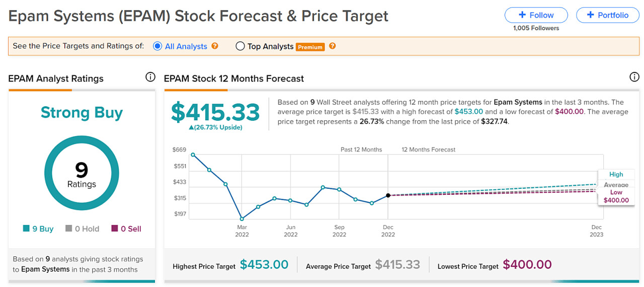Click the Premium badge

[310, 47]
